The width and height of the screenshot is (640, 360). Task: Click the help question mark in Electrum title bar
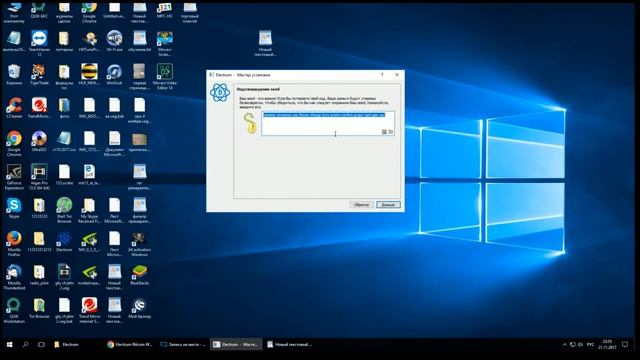tap(382, 75)
